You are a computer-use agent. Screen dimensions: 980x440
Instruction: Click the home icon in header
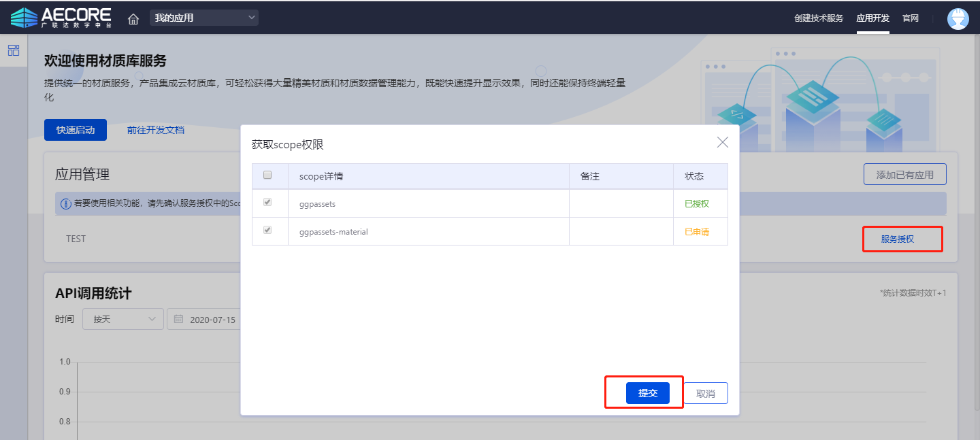133,18
